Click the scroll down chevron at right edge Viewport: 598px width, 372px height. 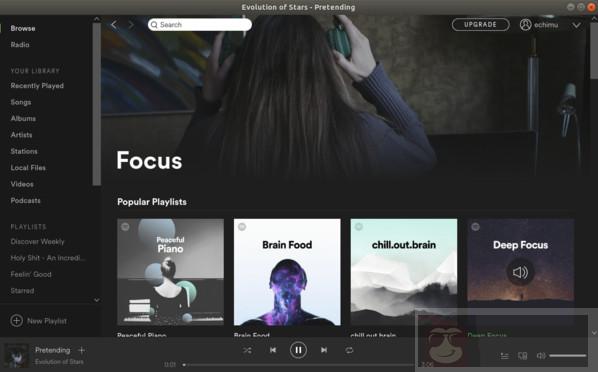tap(594, 333)
